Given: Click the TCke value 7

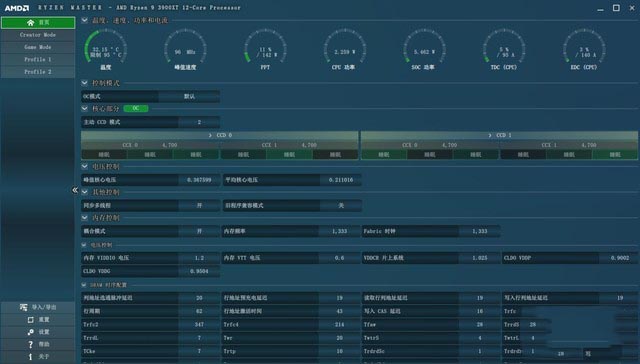Looking at the screenshot, I should (199, 351).
